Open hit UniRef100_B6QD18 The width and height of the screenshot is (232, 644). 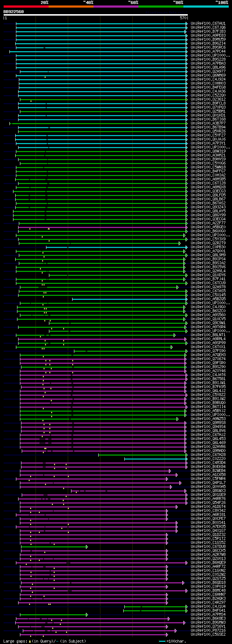pyautogui.click(x=208, y=583)
